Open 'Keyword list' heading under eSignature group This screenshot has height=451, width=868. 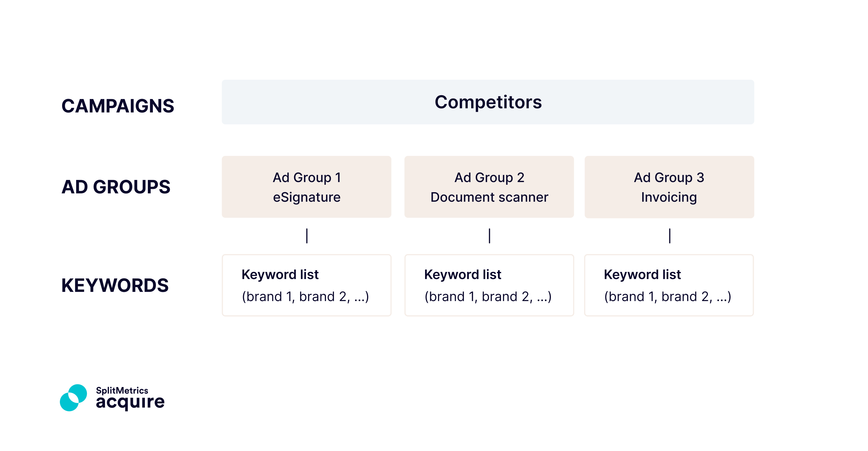(x=280, y=274)
